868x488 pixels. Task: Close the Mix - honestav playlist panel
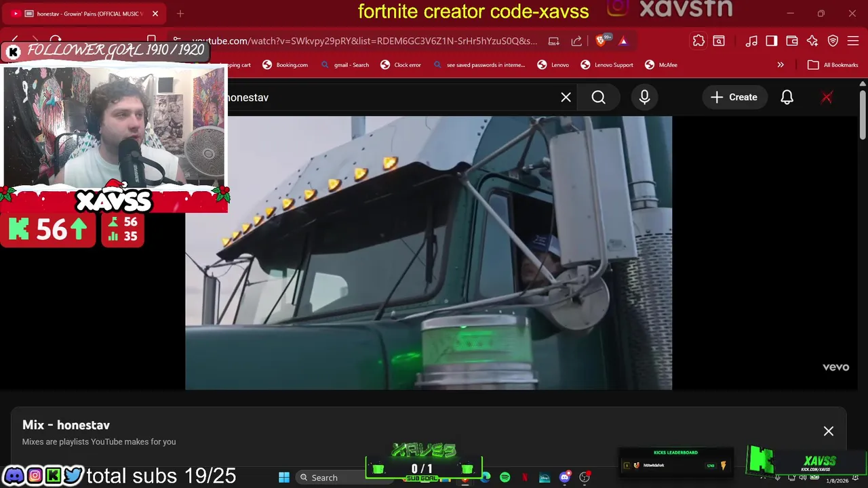(x=829, y=431)
